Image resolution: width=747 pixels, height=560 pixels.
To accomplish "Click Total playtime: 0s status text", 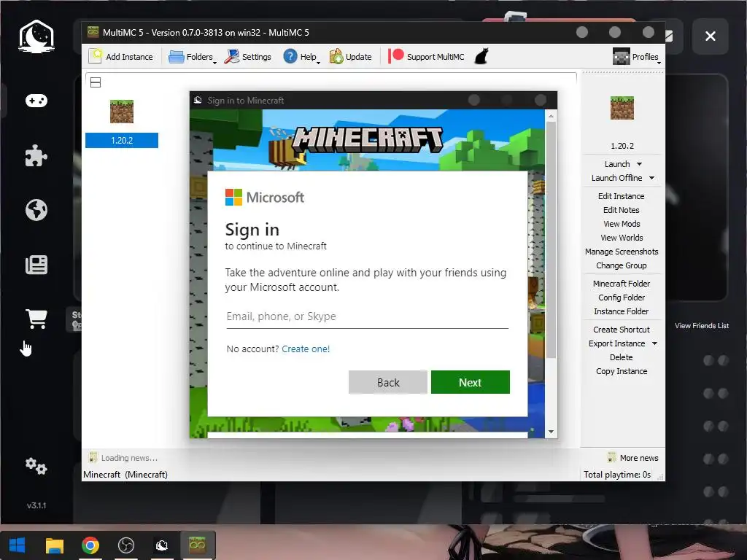I will point(617,474).
